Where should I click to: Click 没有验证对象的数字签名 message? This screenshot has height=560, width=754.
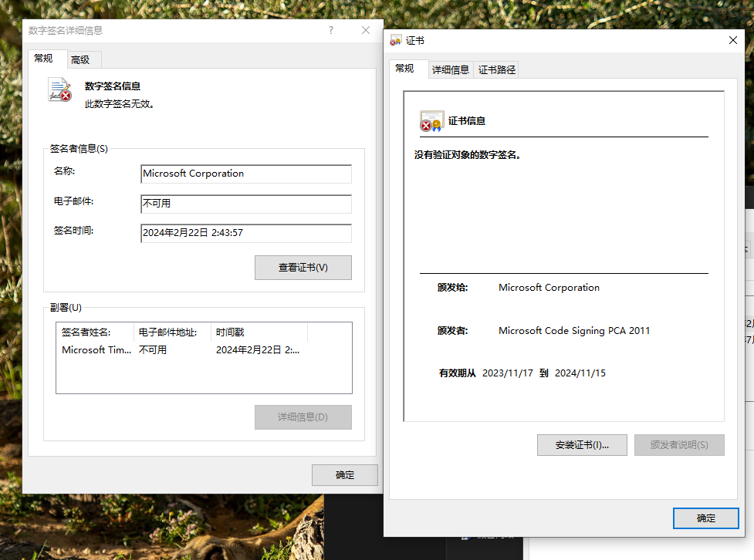tap(468, 155)
